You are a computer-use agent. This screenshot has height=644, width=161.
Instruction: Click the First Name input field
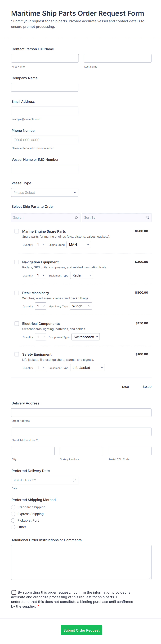[45, 58]
